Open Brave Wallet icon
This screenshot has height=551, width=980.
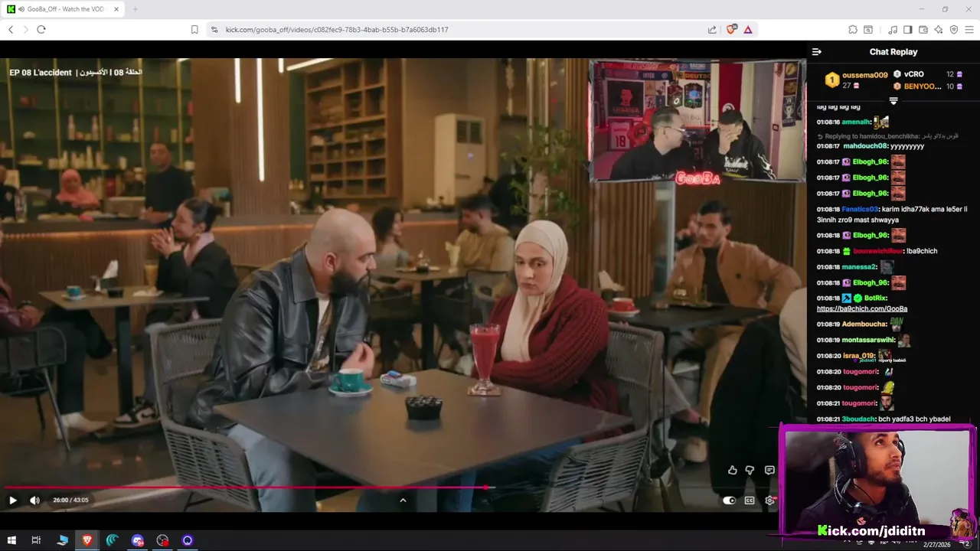point(923,29)
